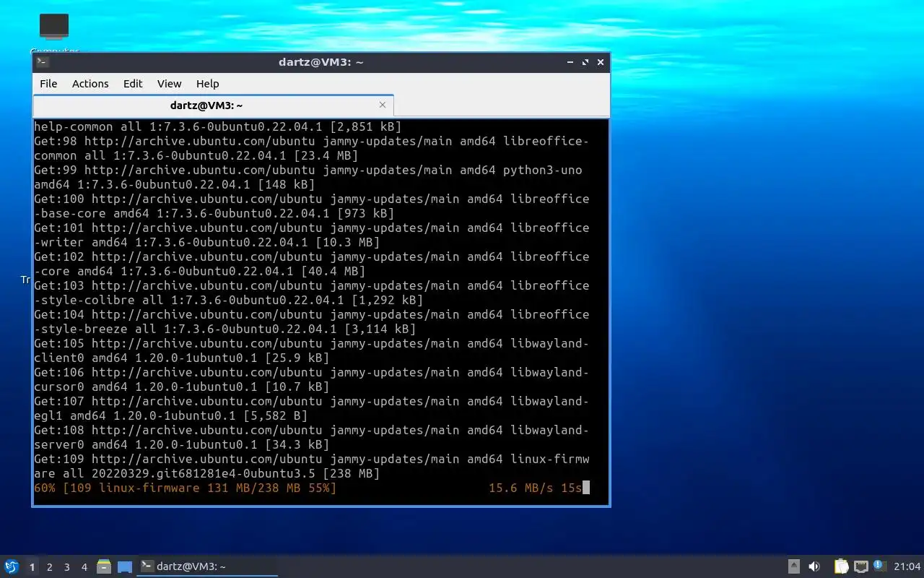Click the 21:04 clock in the panel
This screenshot has width=924, height=578.
tap(907, 566)
